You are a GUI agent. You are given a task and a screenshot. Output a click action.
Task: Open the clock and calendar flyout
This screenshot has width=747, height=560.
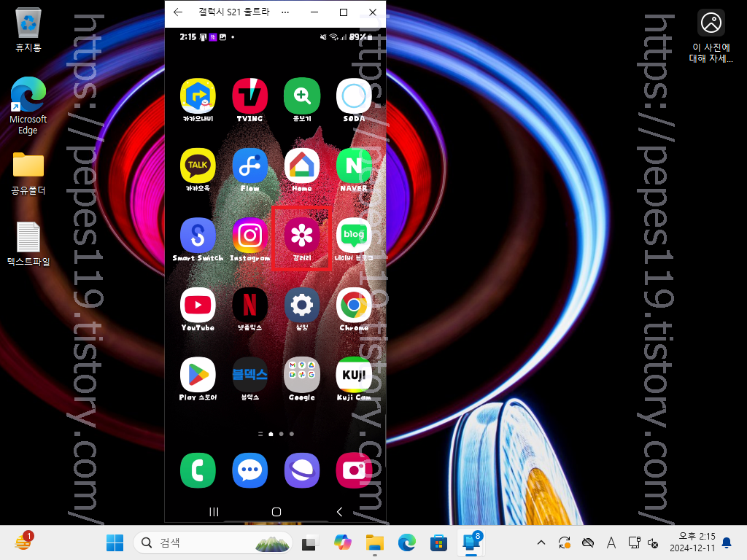[x=692, y=542]
